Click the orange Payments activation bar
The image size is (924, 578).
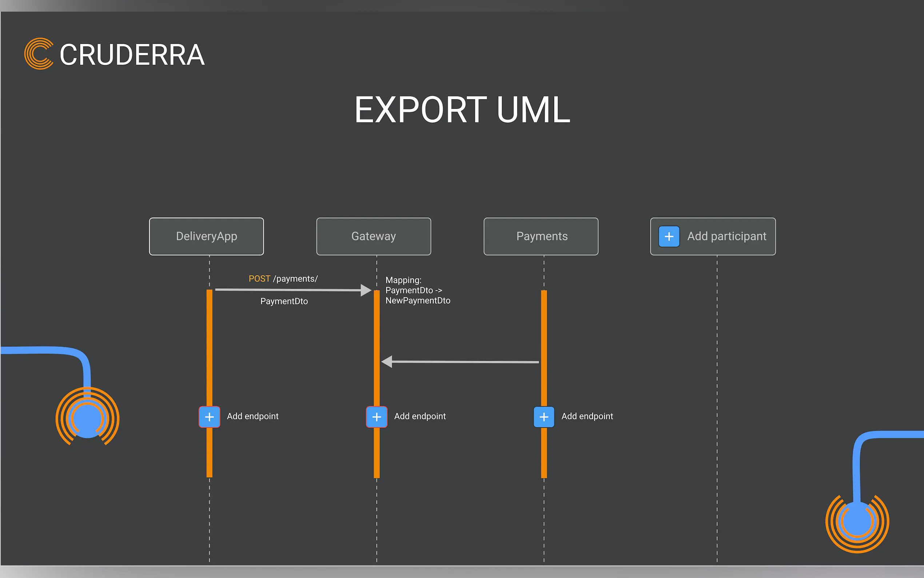544,325
